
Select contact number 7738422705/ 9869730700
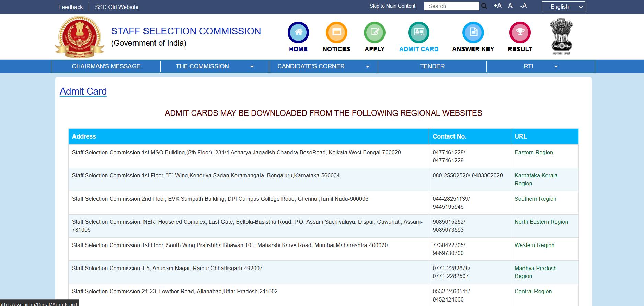(x=449, y=249)
